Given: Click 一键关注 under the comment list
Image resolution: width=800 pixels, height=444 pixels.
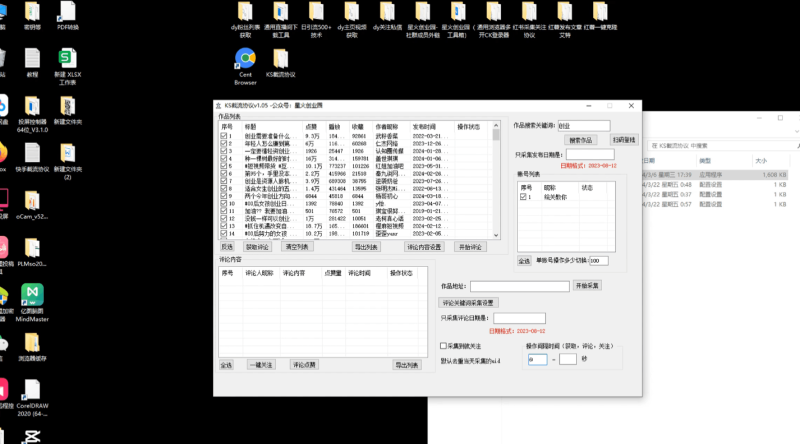Looking at the screenshot, I should (261, 365).
